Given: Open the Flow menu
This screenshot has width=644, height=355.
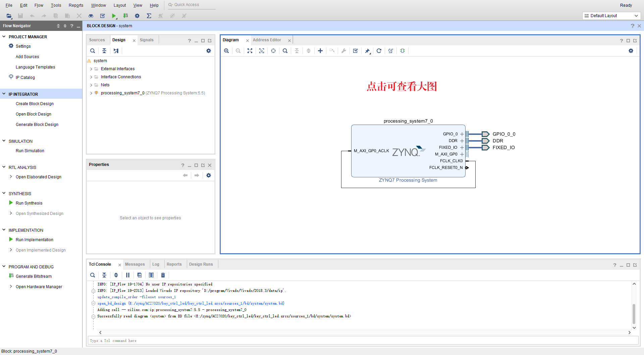Looking at the screenshot, I should click(x=39, y=5).
